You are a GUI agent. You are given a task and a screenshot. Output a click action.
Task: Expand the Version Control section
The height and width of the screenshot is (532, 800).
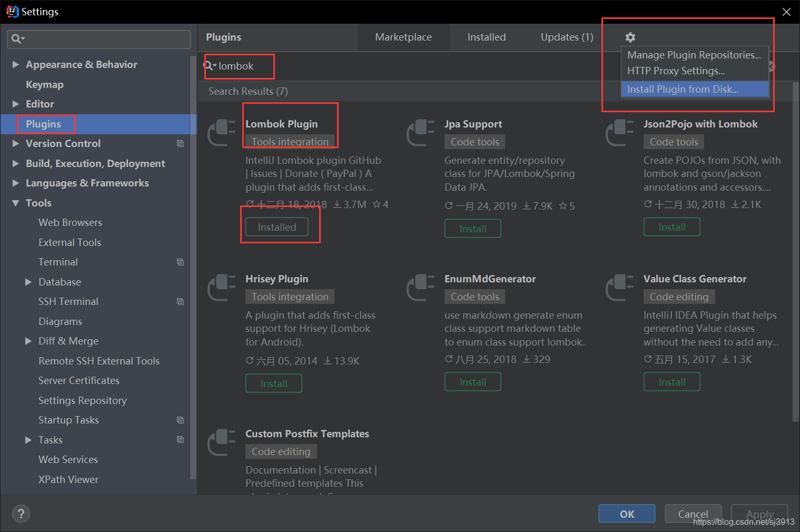point(16,143)
